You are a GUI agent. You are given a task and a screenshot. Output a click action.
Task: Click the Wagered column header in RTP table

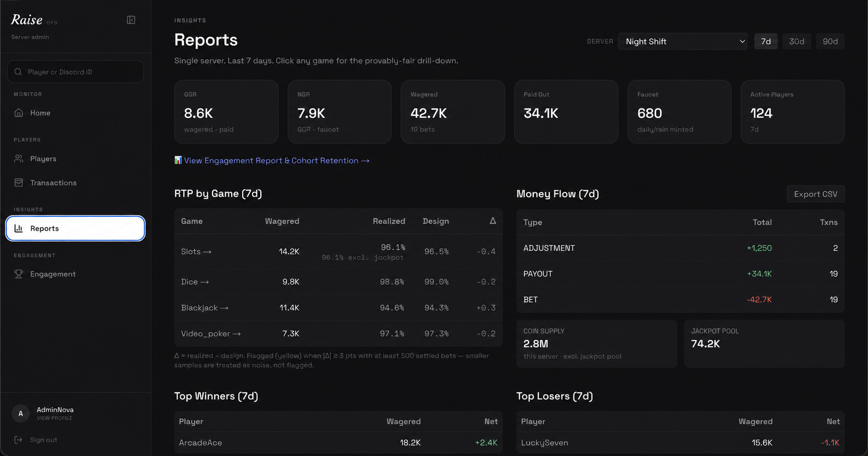point(282,221)
